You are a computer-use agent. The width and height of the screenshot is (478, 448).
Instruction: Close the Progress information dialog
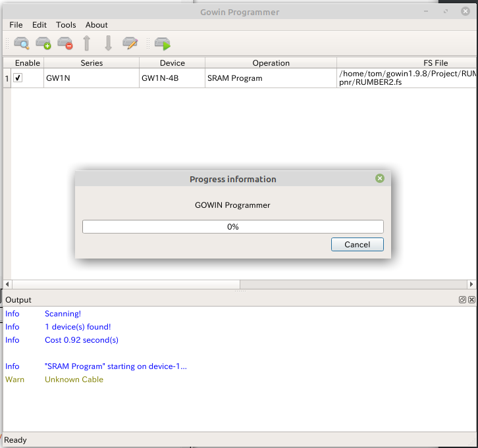380,178
